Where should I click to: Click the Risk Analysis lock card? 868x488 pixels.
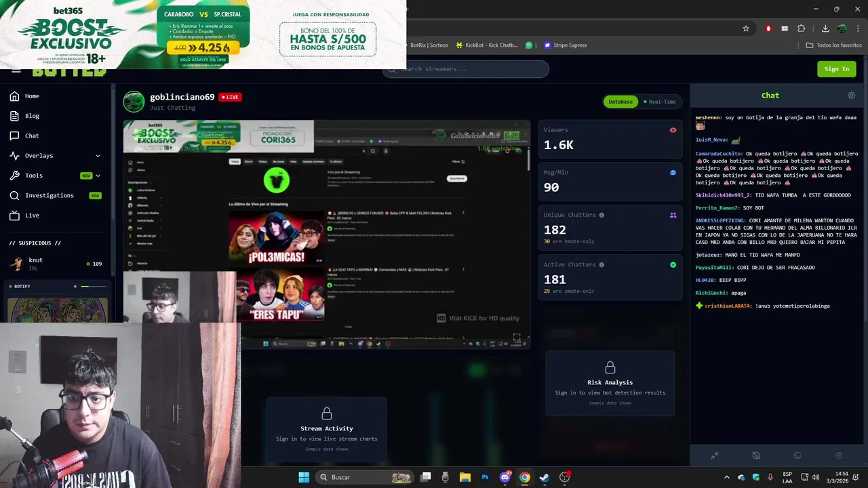[x=610, y=384]
